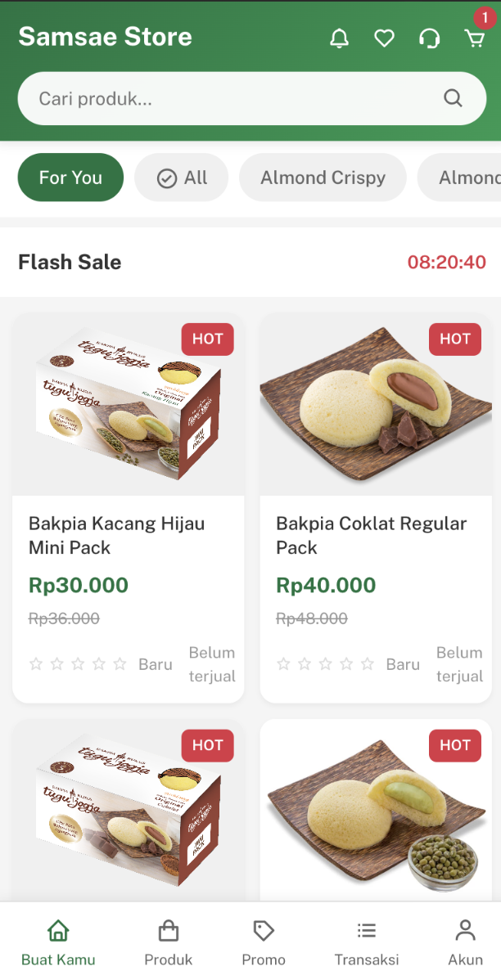The height and width of the screenshot is (980, 501).
Task: Open the Akun profile icon
Action: 465,930
